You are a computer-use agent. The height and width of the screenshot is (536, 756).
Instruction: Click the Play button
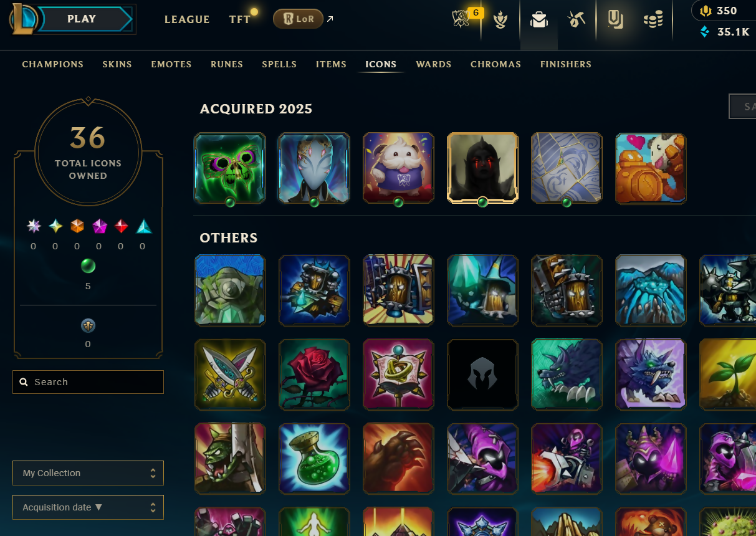coord(82,19)
